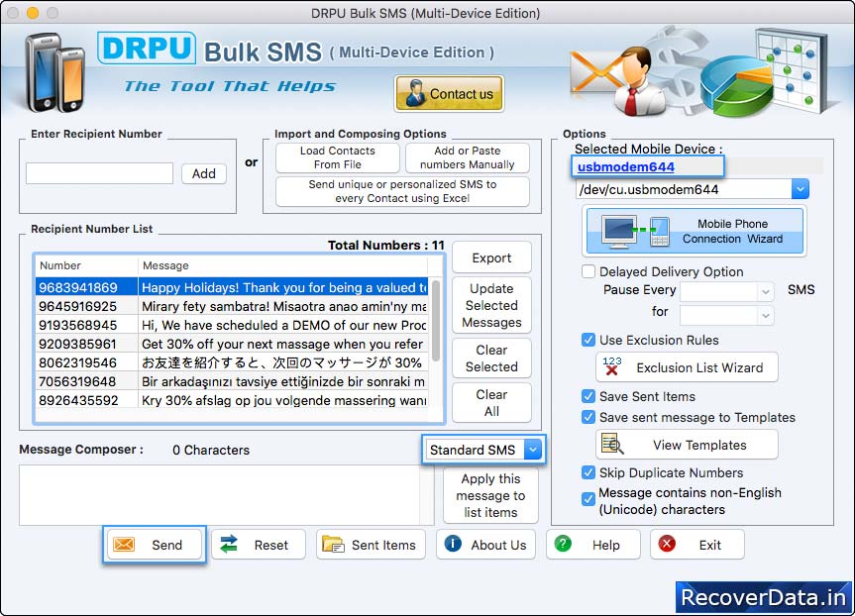Open Sent Items
The width and height of the screenshot is (855, 616).
coord(371,545)
